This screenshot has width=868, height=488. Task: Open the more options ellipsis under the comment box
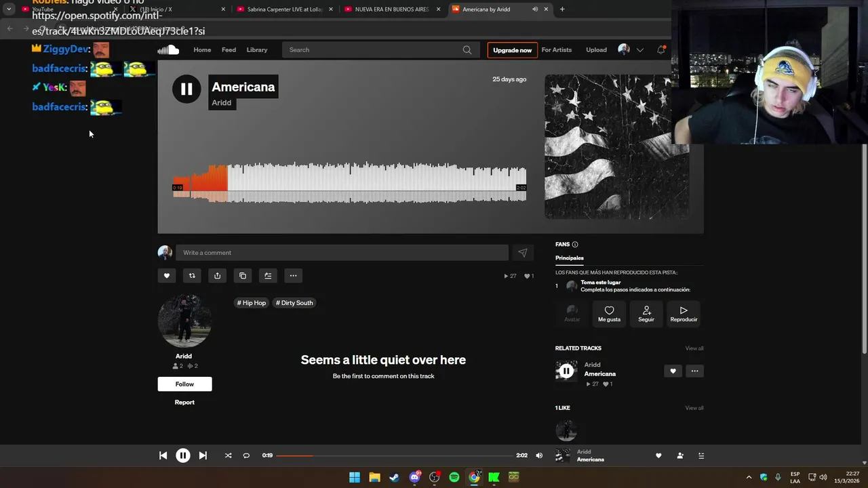tap(293, 276)
